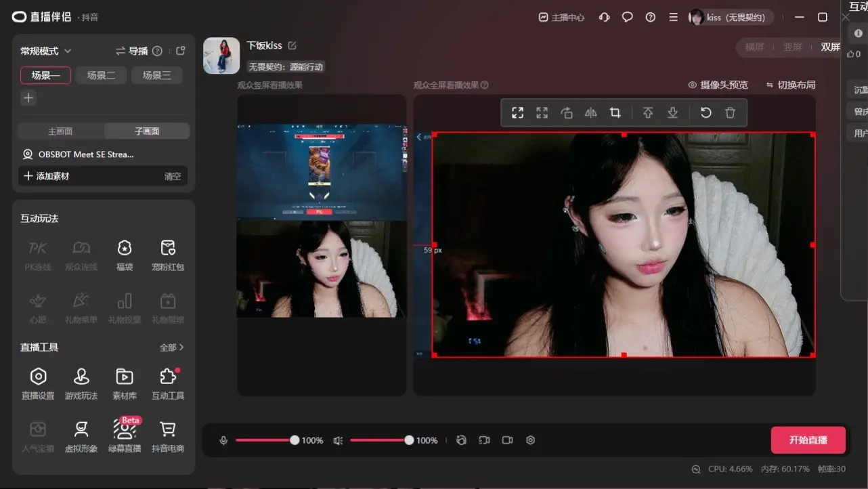
Task: Rotate the selected camera source
Action: (x=567, y=113)
